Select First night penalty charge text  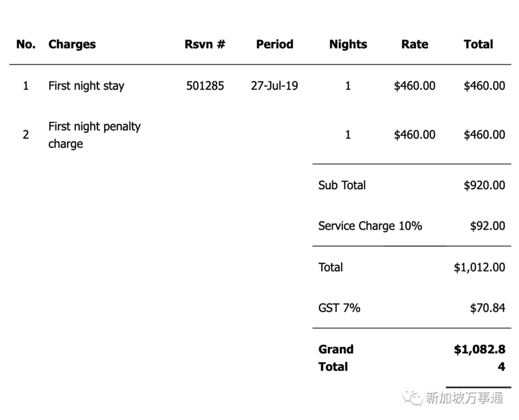(94, 135)
